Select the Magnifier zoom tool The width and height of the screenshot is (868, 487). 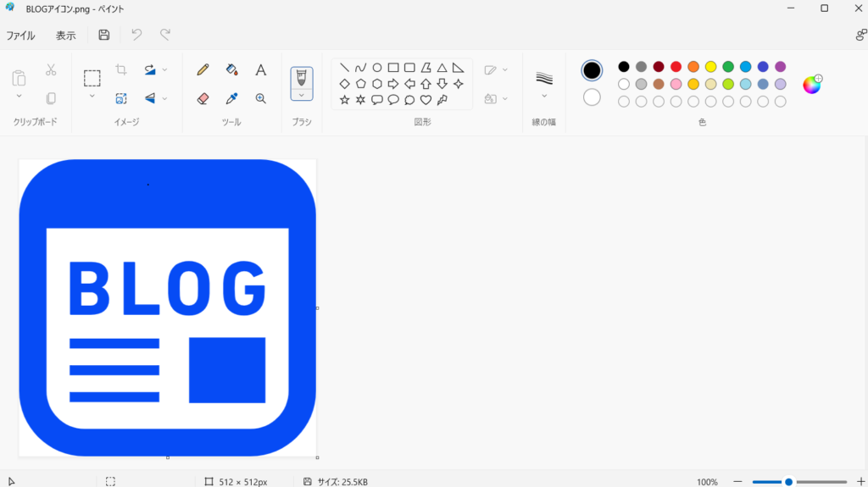pyautogui.click(x=261, y=98)
